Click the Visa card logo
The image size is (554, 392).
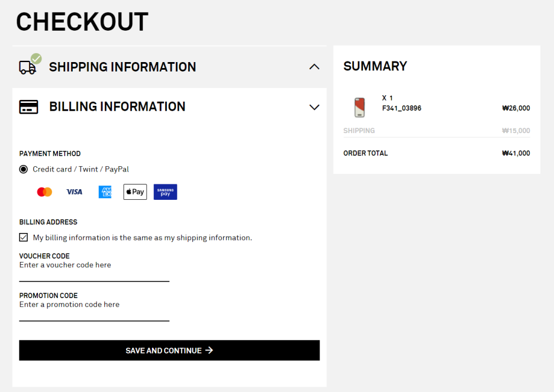74,192
